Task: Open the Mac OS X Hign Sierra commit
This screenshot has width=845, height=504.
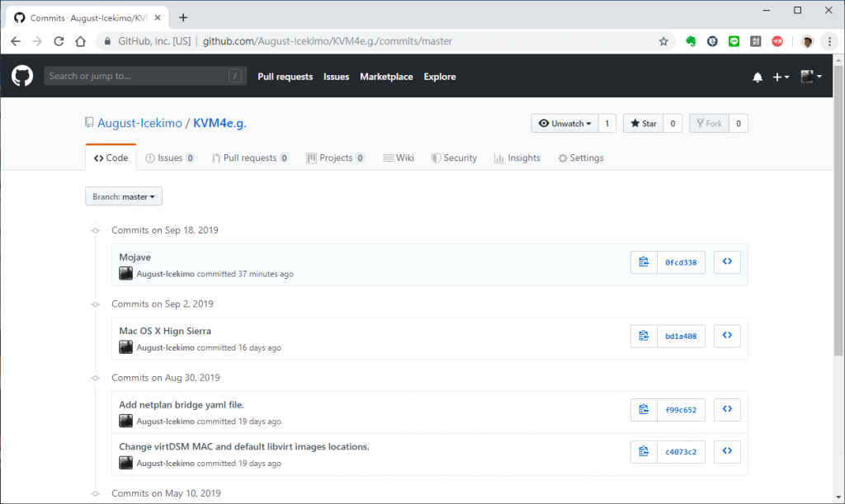Action: 165,331
